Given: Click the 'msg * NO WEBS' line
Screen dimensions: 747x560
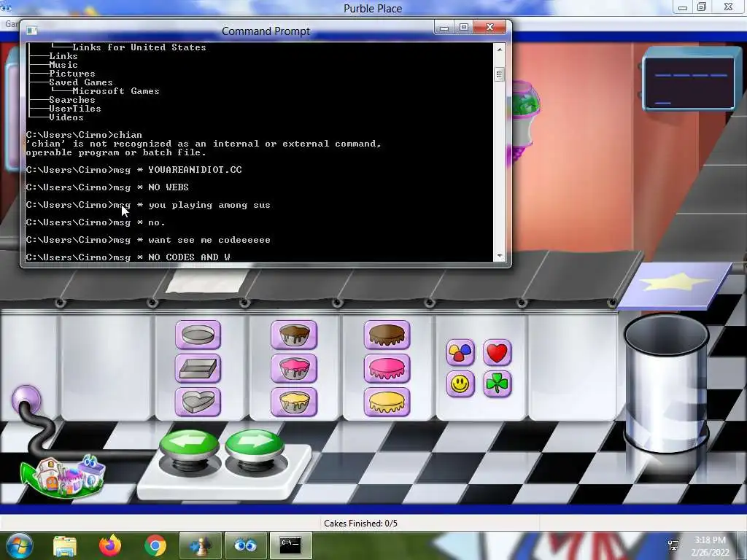Looking at the screenshot, I should pos(107,187).
